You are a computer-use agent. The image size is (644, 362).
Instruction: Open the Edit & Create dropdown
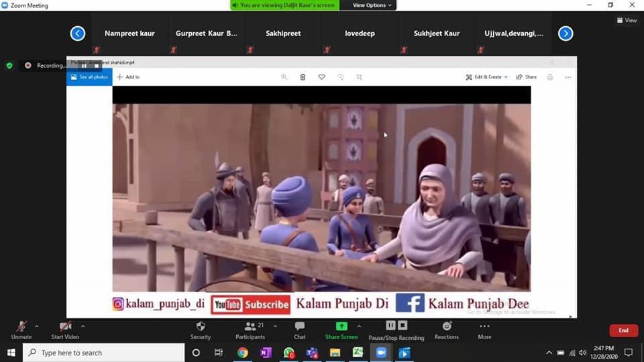point(487,77)
